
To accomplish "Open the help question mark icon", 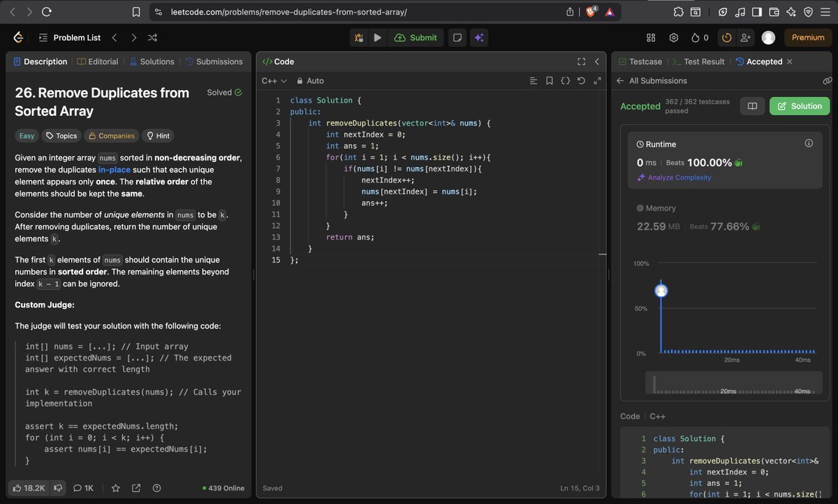I will click(x=156, y=488).
